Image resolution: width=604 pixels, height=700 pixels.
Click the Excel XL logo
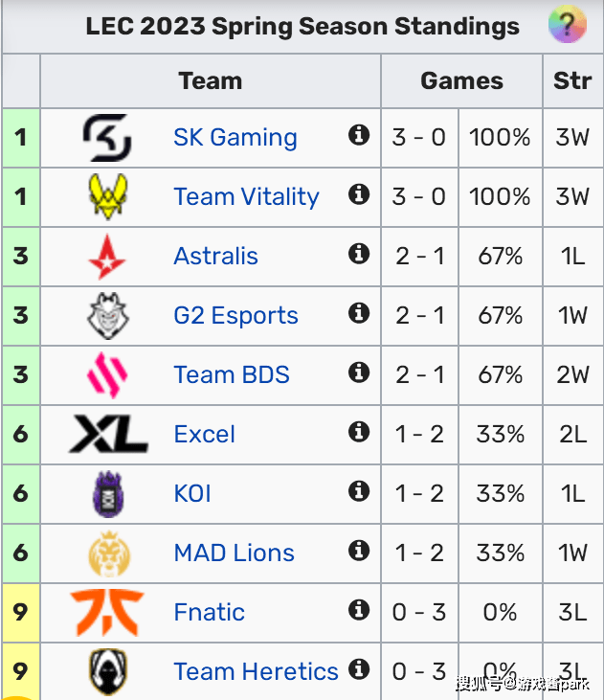coord(108,435)
